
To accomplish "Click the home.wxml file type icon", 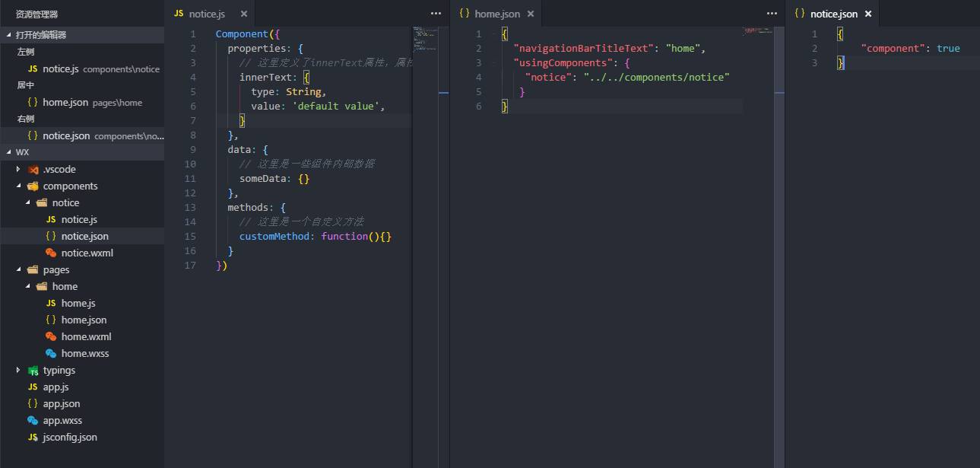I will click(x=51, y=336).
